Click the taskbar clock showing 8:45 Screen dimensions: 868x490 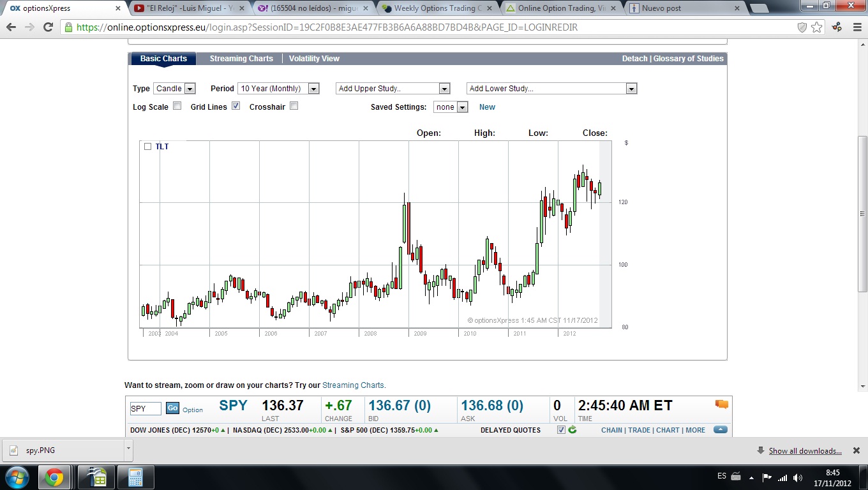click(833, 477)
